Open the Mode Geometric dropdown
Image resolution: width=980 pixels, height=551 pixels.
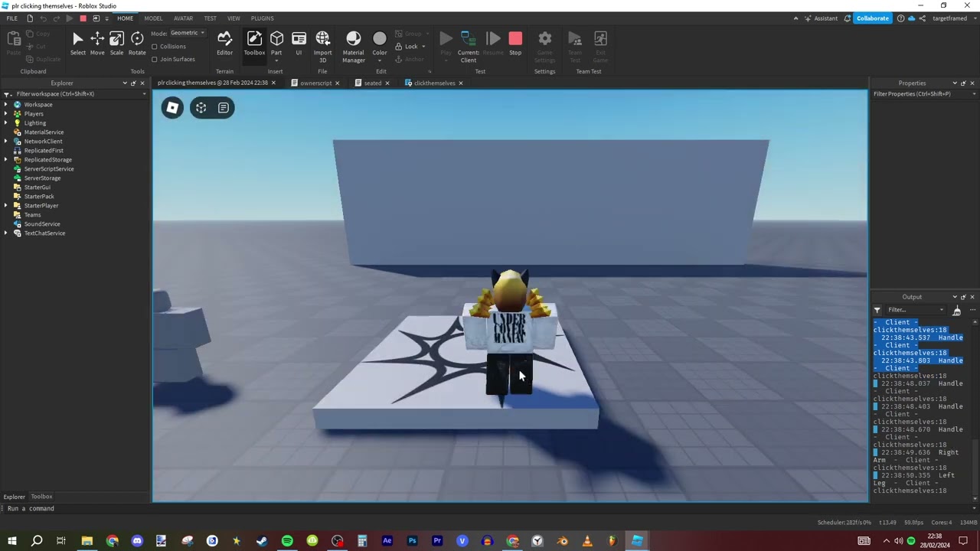coord(188,33)
